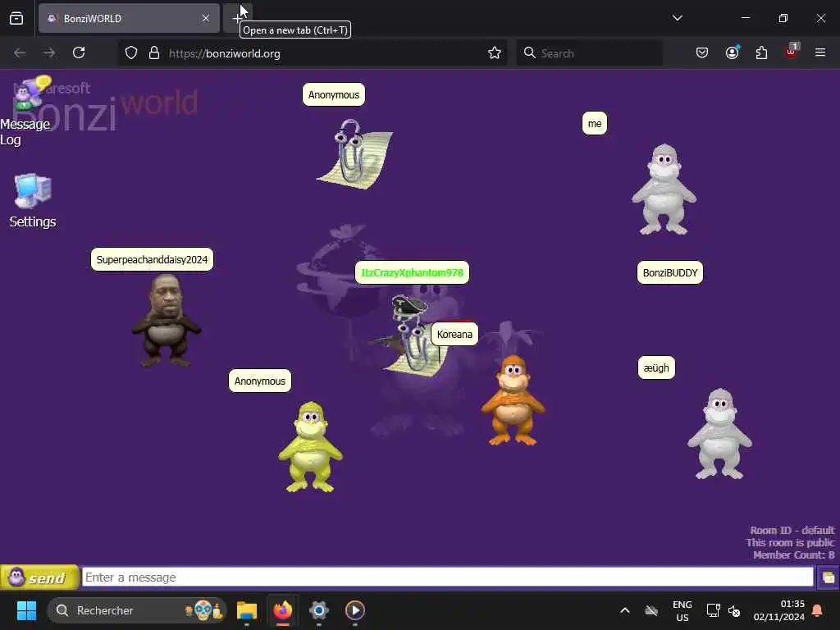The image size is (840, 630).
Task: Switch the ENG US input language
Action: (x=682, y=610)
